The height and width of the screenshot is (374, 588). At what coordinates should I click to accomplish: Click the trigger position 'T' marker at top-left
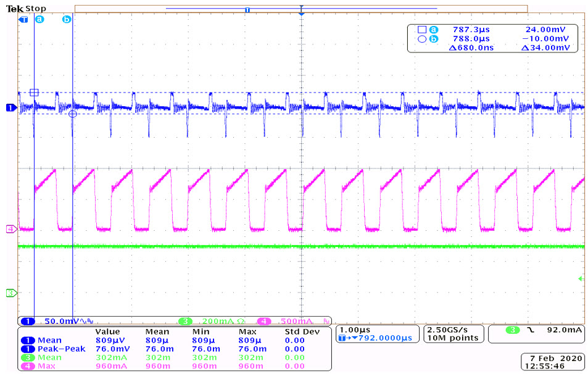[24, 19]
